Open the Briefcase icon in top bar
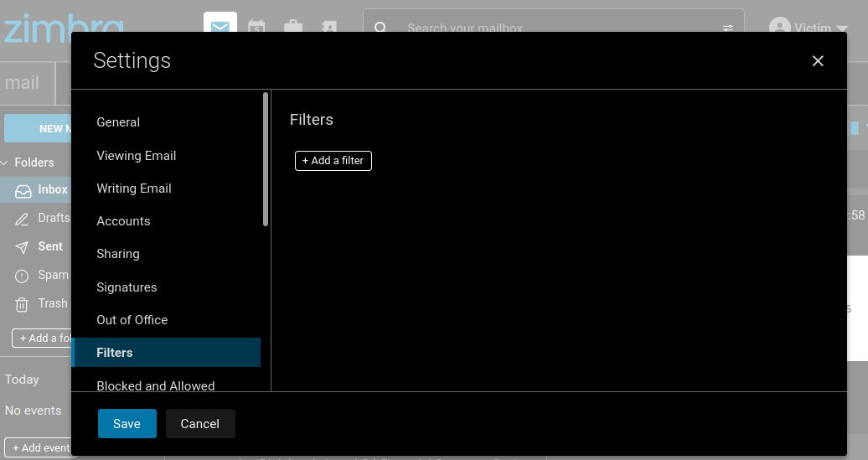The image size is (868, 460). click(293, 25)
